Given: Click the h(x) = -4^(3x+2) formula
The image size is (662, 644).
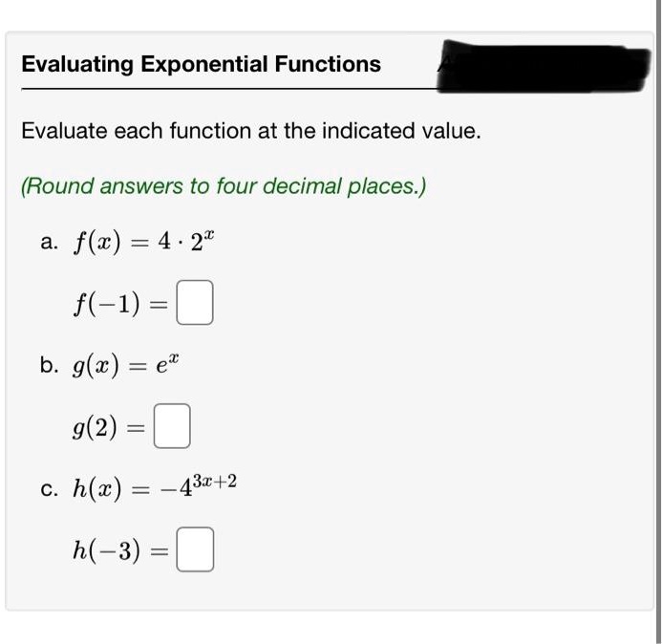Looking at the screenshot, I should coord(153,487).
